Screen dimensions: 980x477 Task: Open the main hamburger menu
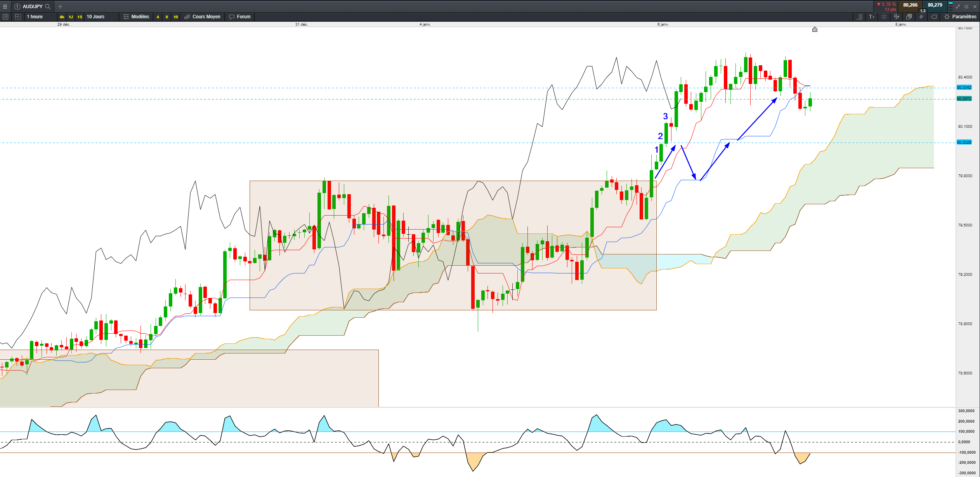5,7
